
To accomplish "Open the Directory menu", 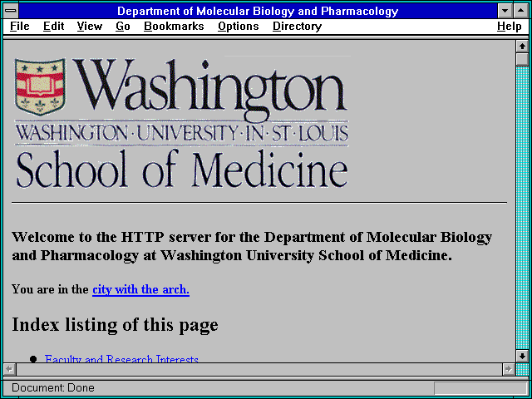I will (x=298, y=27).
